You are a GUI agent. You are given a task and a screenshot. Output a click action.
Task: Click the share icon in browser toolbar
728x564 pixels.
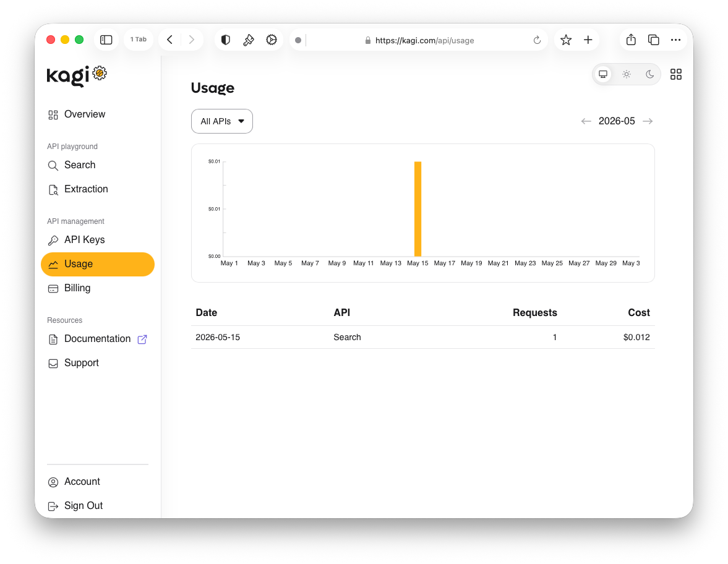click(630, 40)
